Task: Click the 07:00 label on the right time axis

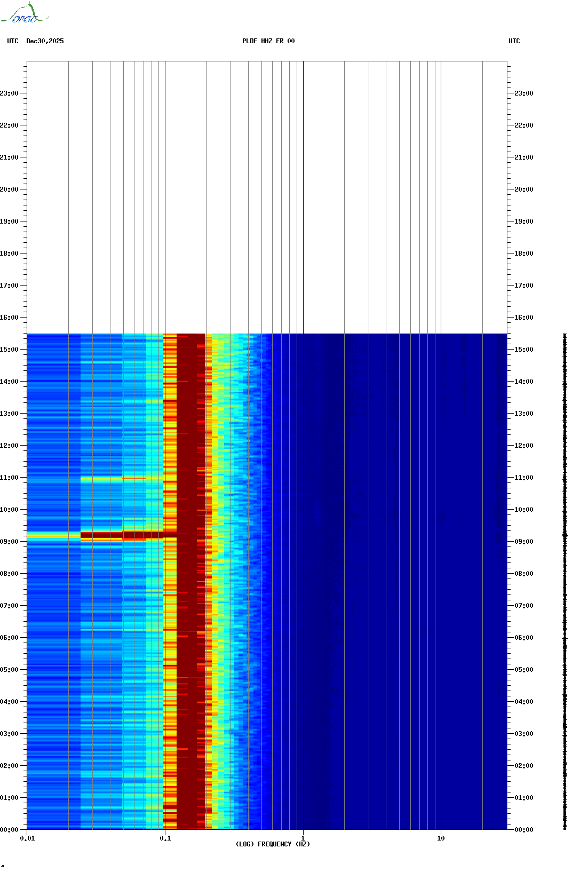Action: coord(524,606)
